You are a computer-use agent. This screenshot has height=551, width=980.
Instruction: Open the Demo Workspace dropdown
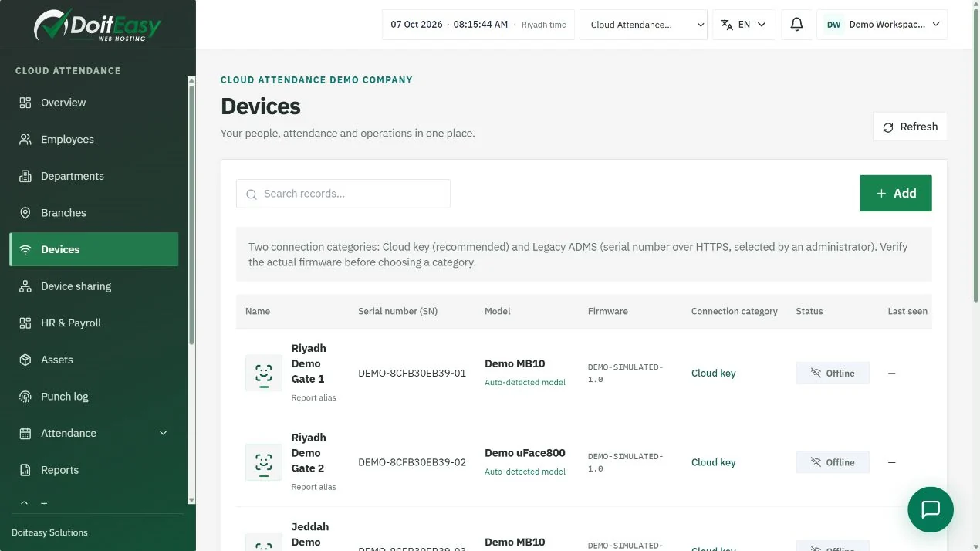click(882, 25)
